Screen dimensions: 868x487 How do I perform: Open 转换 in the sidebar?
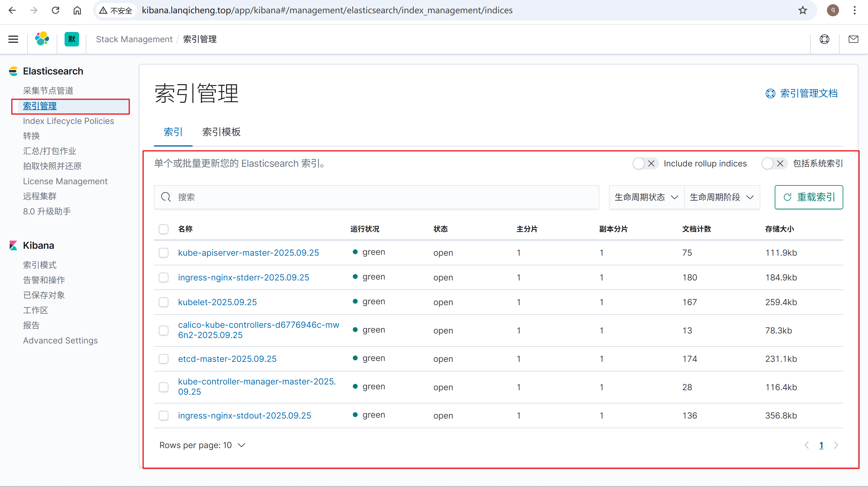pos(31,136)
